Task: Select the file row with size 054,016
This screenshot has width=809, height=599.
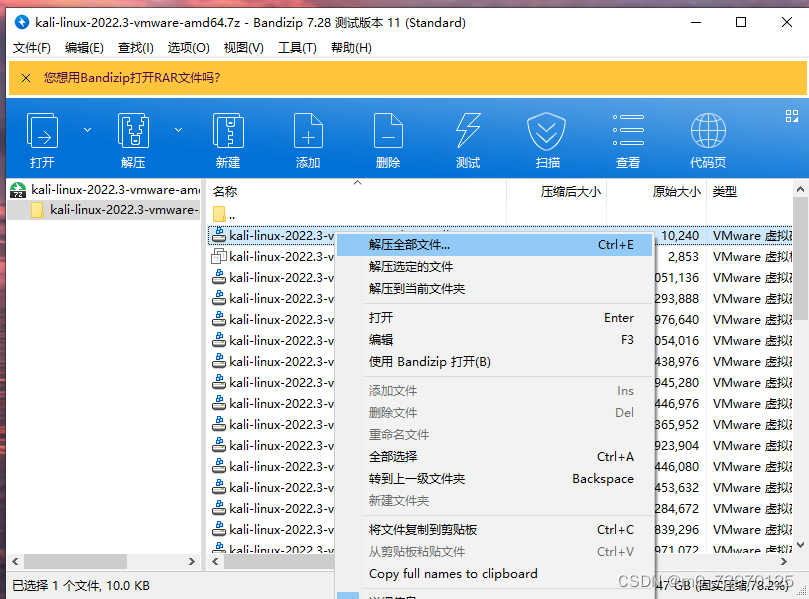Action: [x=500, y=341]
